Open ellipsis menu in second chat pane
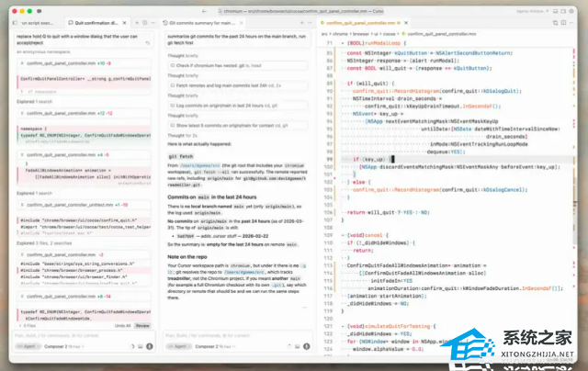 pos(310,23)
